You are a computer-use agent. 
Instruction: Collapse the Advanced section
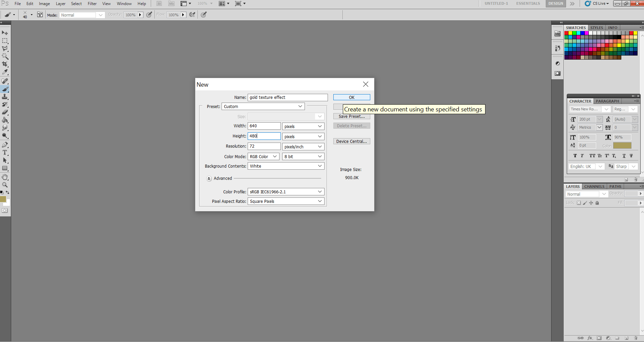(209, 178)
